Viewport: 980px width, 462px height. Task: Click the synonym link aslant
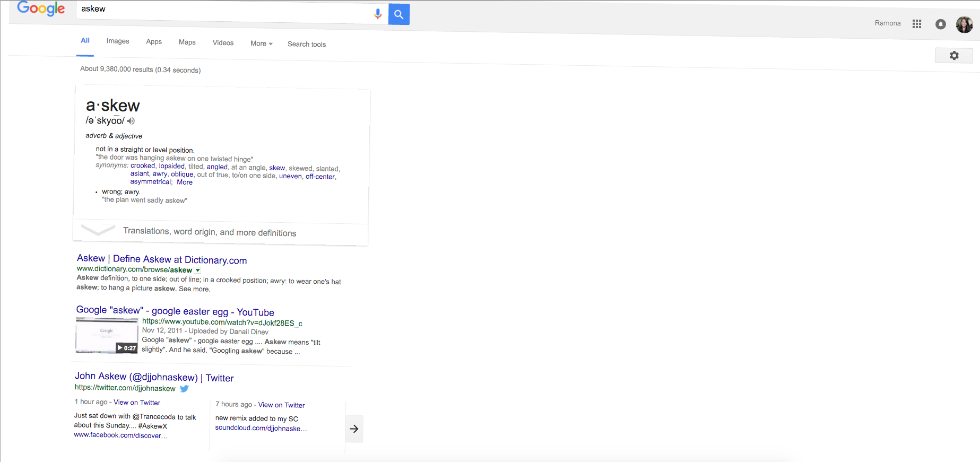(x=140, y=173)
